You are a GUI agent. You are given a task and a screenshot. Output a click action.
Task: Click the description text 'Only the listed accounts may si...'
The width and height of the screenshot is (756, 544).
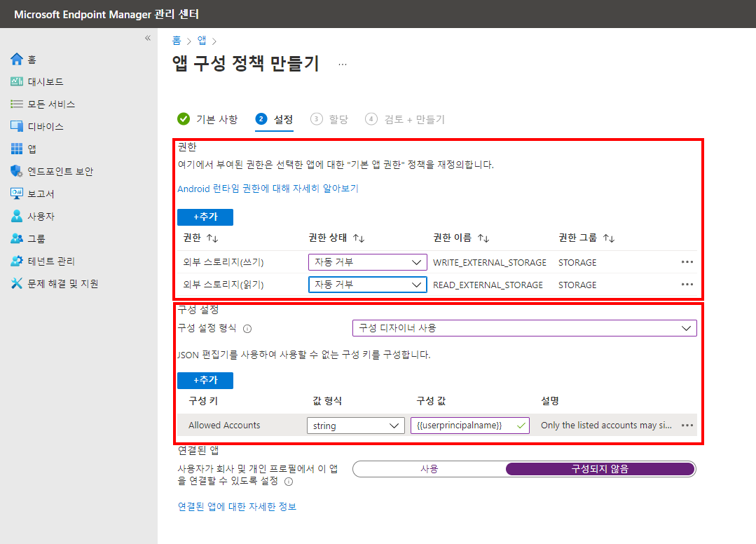[x=606, y=425]
